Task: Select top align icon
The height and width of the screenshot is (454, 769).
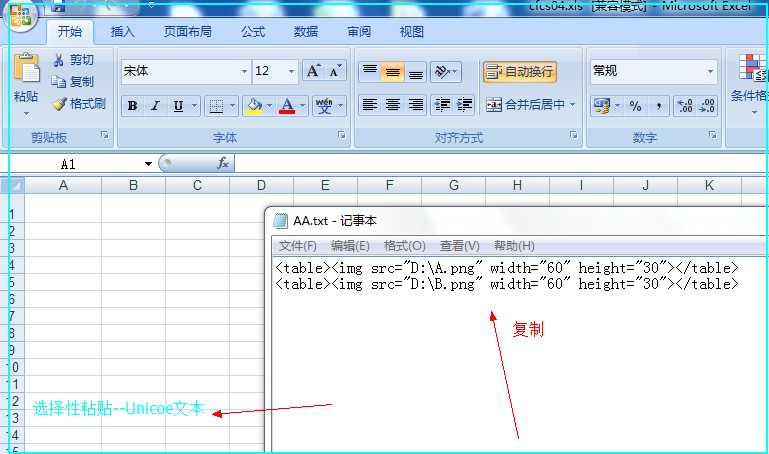Action: (x=370, y=72)
